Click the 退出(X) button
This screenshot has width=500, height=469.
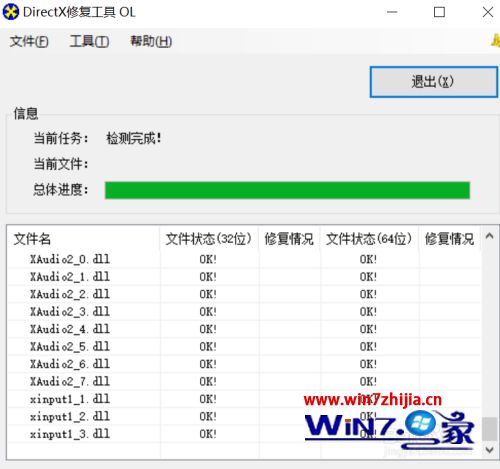coord(434,82)
